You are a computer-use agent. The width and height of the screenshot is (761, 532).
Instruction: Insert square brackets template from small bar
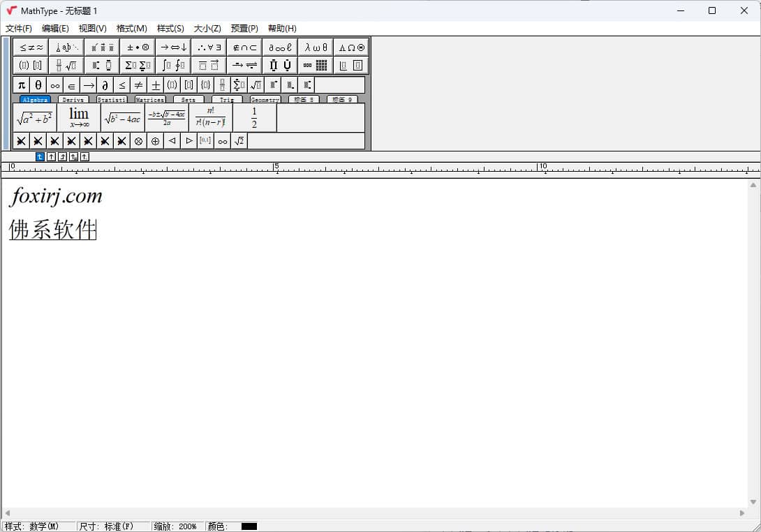[189, 85]
